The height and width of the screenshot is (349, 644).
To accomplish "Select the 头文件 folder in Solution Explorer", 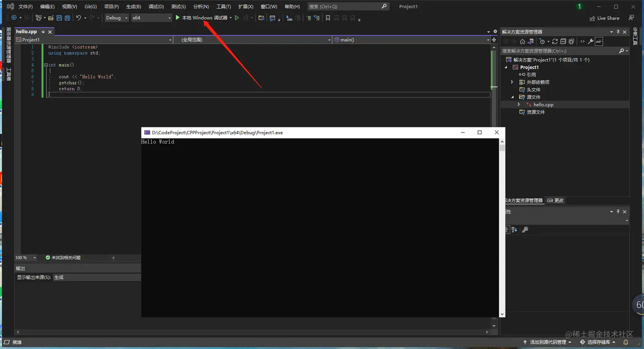I will tap(533, 90).
